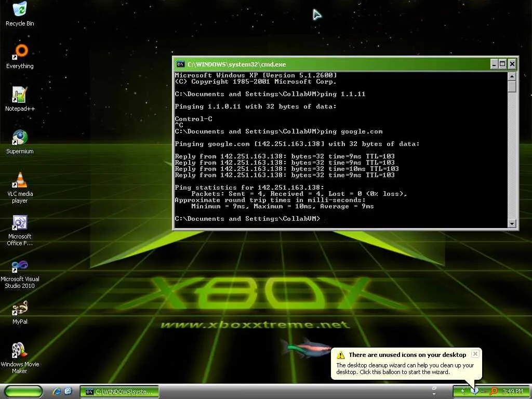Image resolution: width=532 pixels, height=399 pixels.
Task: Click the cmd scrollbar down arrow
Action: [x=512, y=223]
